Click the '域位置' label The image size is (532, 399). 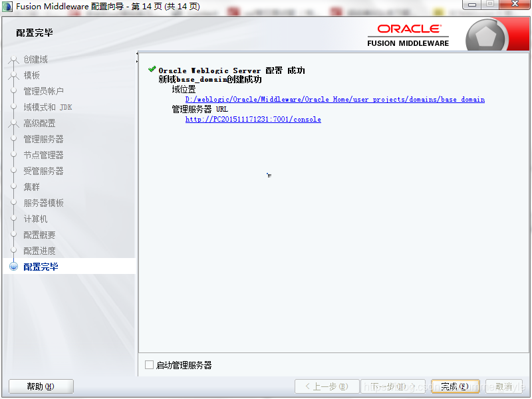[x=184, y=89]
